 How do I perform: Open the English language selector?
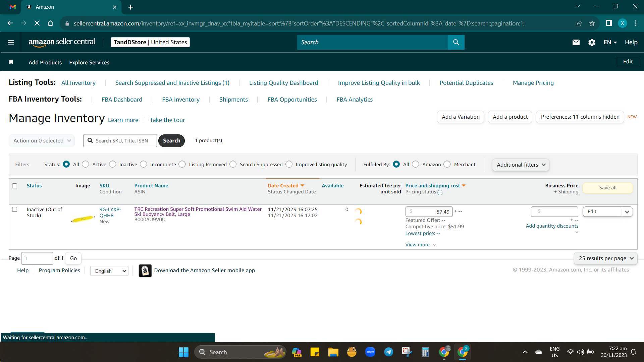tap(109, 271)
